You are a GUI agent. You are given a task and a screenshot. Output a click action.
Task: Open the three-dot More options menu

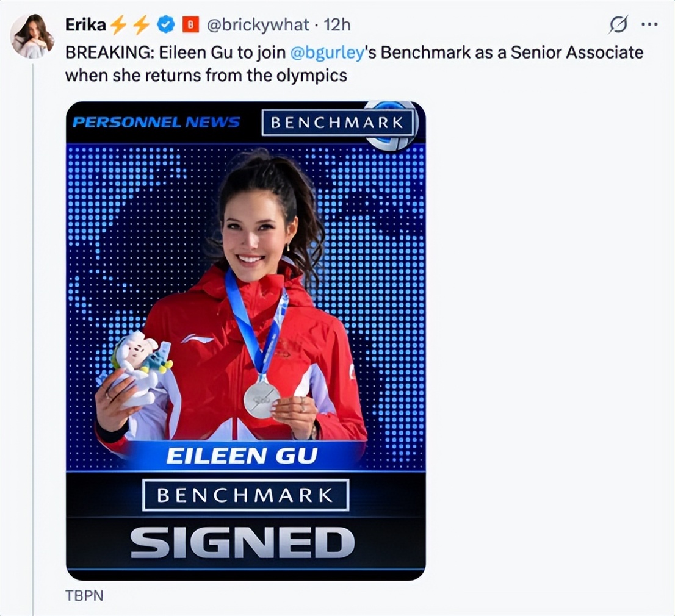coord(648,25)
